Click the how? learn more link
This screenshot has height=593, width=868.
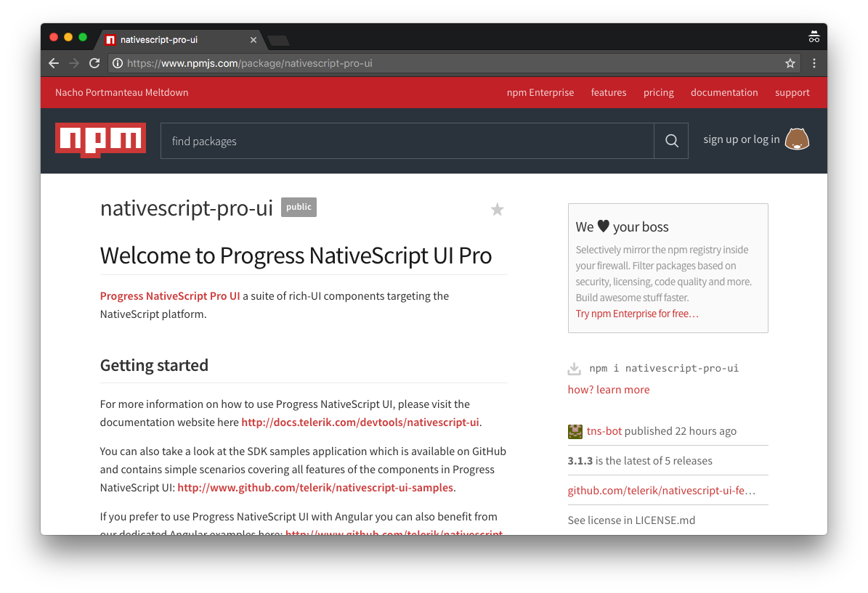pyautogui.click(x=609, y=389)
